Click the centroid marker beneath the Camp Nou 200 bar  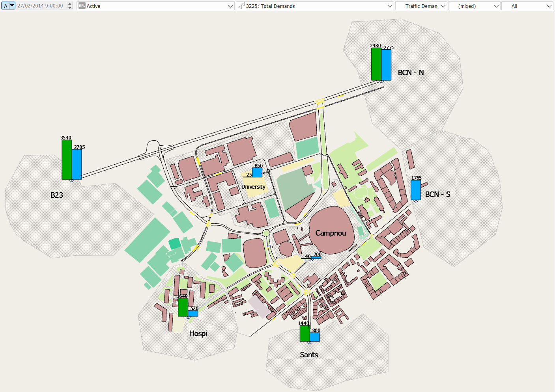pos(311,259)
